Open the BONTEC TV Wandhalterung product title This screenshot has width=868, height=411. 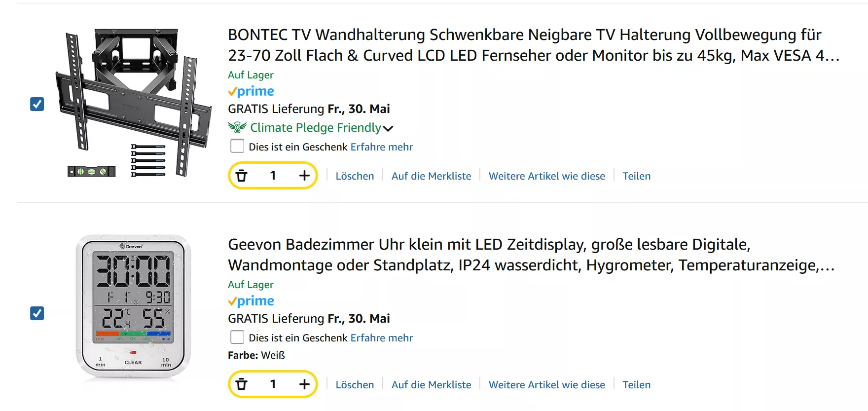click(x=534, y=45)
